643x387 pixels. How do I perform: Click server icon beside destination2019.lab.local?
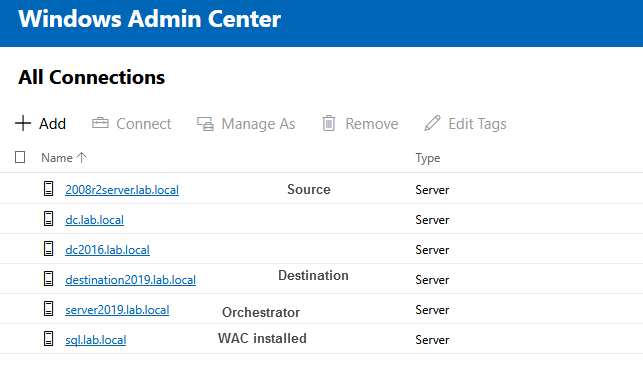48,278
